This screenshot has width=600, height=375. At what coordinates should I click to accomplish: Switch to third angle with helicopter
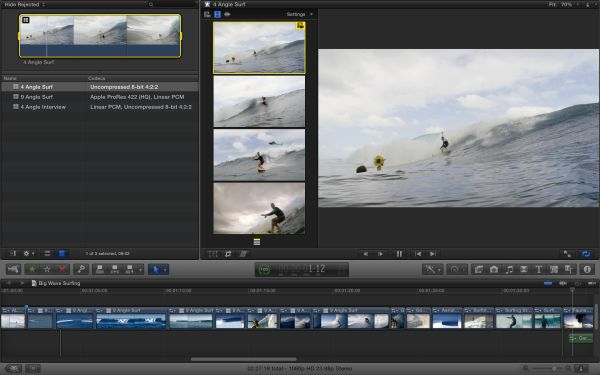[259, 155]
